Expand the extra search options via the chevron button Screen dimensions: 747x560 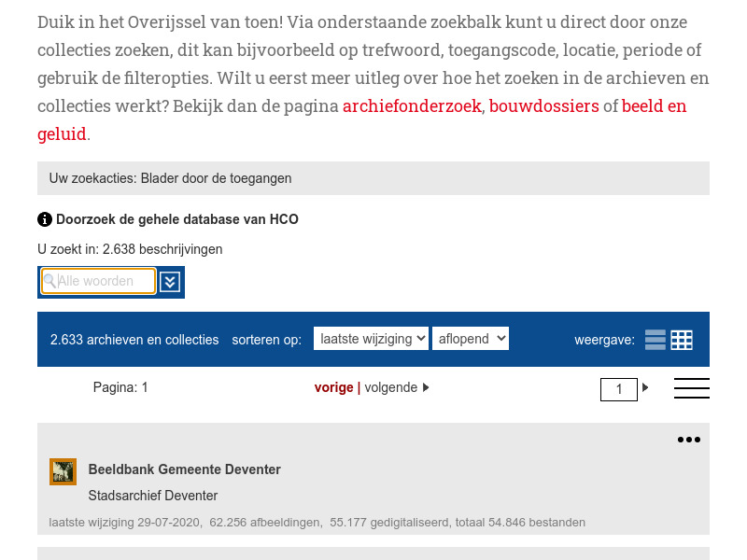pos(169,281)
